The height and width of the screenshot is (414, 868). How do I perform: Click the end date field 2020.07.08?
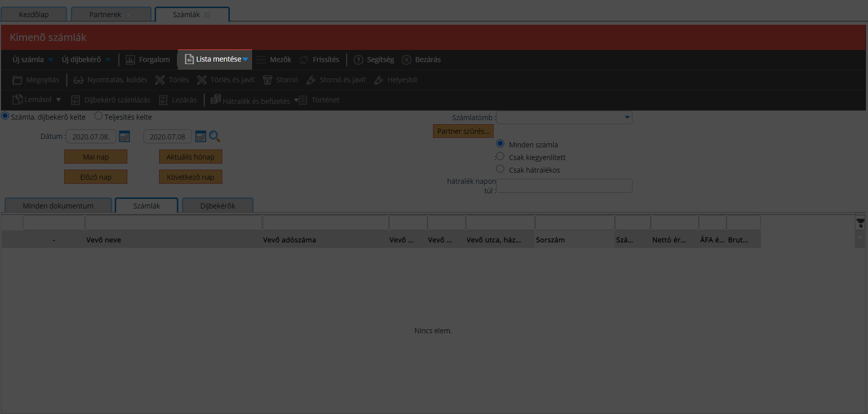click(x=168, y=137)
